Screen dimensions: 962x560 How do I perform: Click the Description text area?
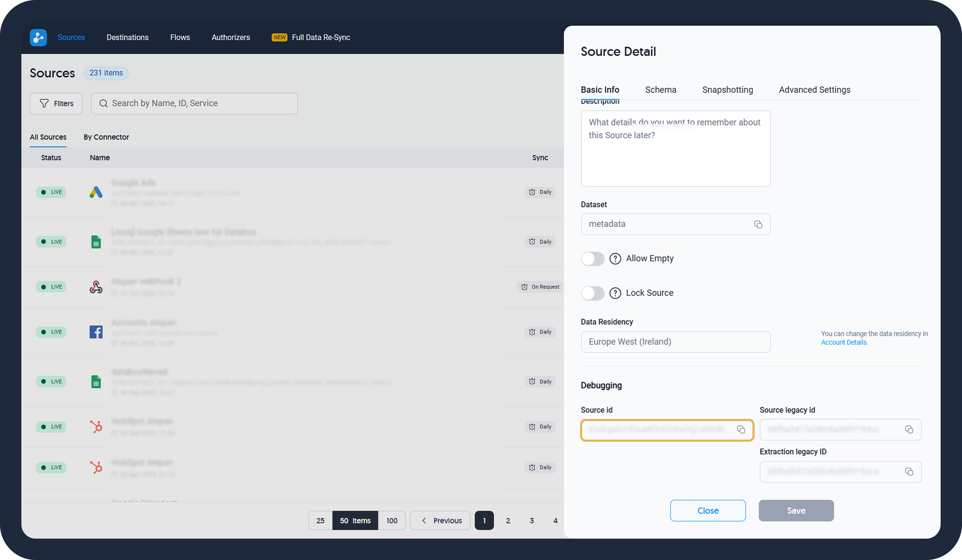pos(675,153)
